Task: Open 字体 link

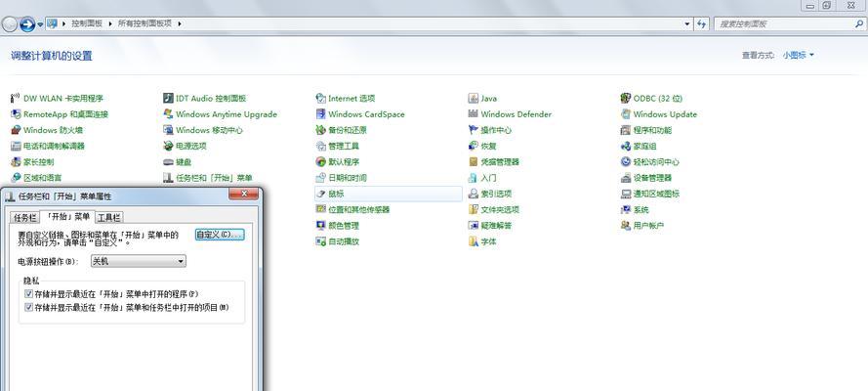Action: 488,242
